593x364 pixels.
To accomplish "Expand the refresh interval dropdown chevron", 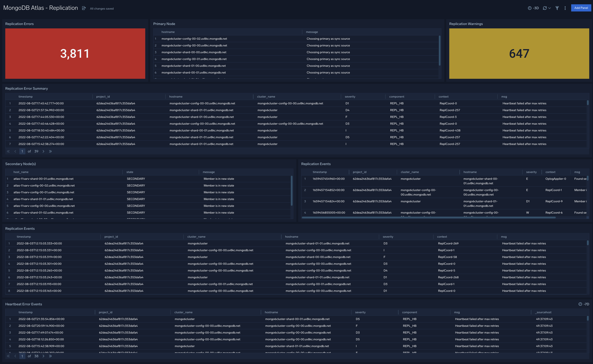I will pos(550,8).
